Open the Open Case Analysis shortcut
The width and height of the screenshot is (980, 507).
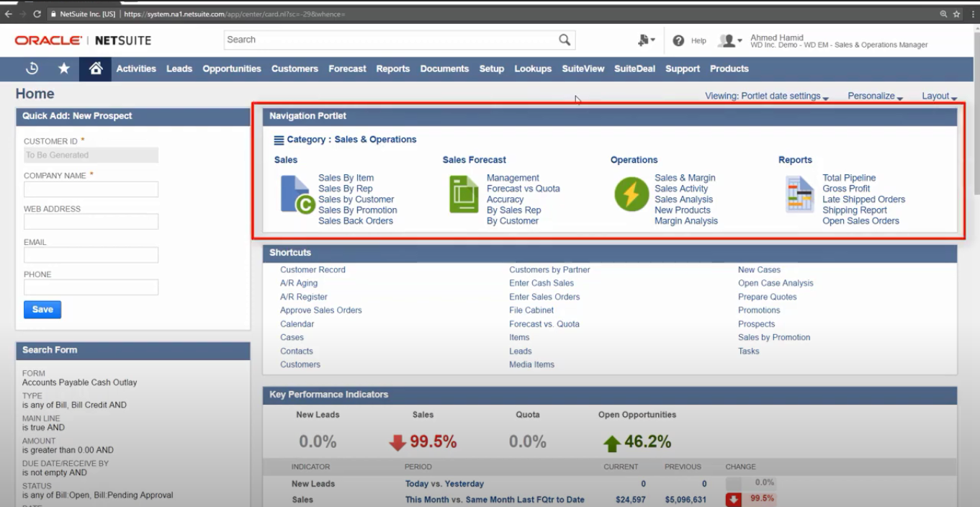pos(776,283)
